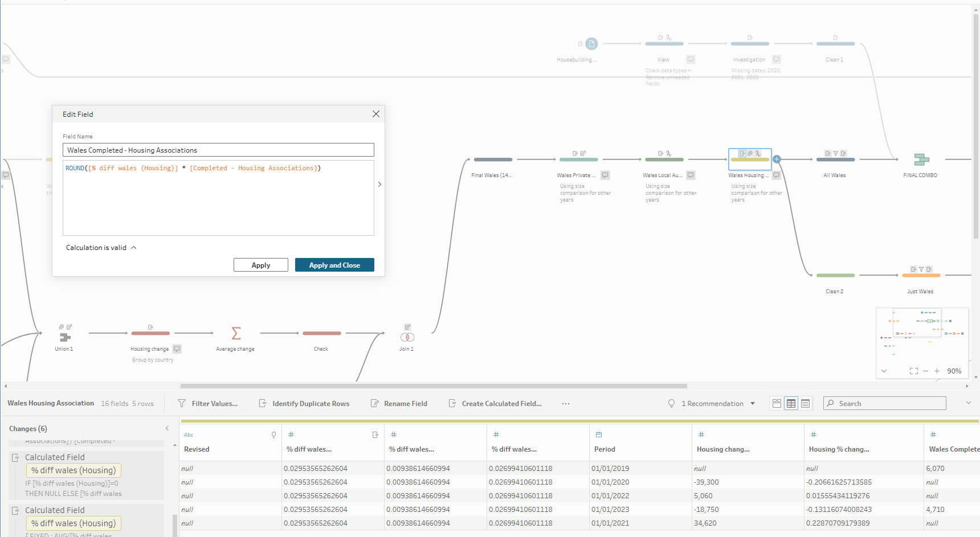Click the Average change aggregate step icon
980x537 pixels.
tap(236, 333)
